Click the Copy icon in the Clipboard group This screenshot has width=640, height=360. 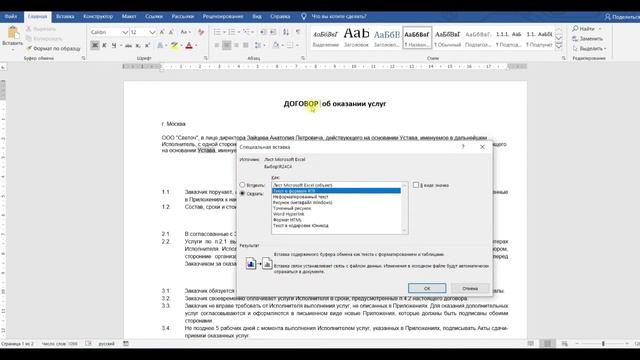[x=29, y=39]
